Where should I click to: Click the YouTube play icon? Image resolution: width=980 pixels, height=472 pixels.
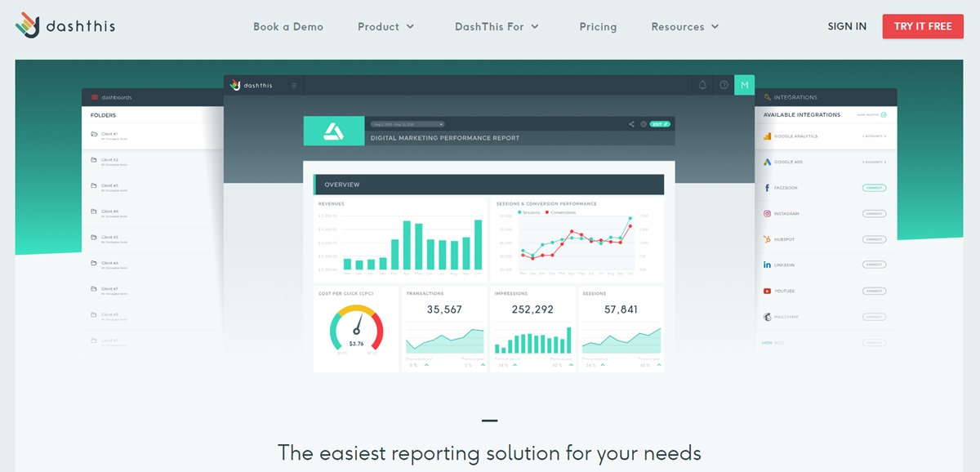click(x=767, y=291)
